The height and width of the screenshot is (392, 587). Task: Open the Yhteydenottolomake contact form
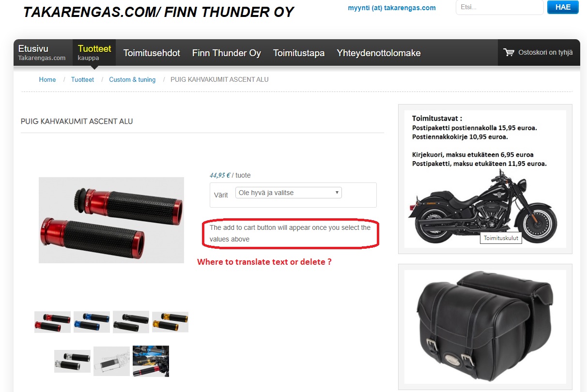point(379,53)
